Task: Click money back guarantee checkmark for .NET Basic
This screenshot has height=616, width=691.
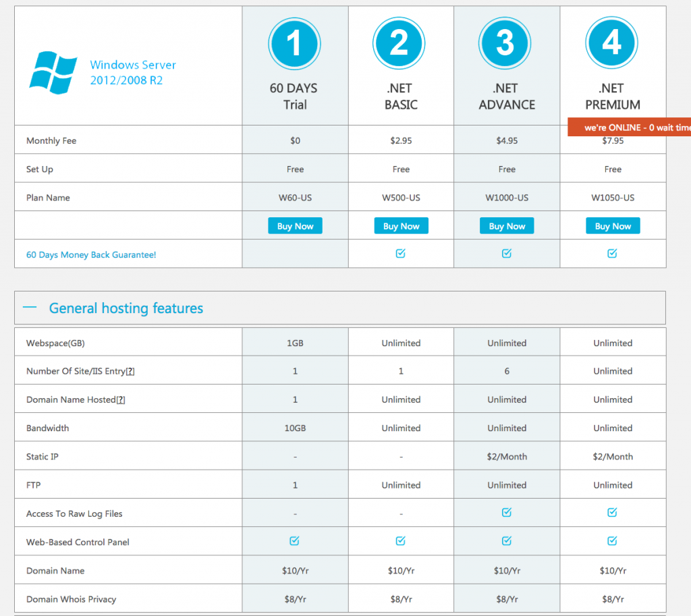Action: [401, 254]
